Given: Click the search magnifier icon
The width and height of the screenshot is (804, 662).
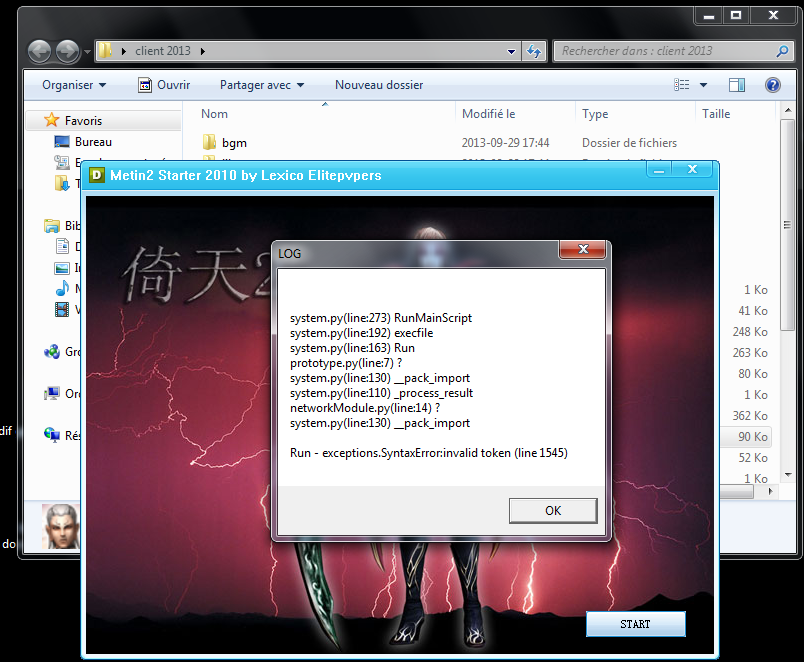Looking at the screenshot, I should click(x=782, y=51).
